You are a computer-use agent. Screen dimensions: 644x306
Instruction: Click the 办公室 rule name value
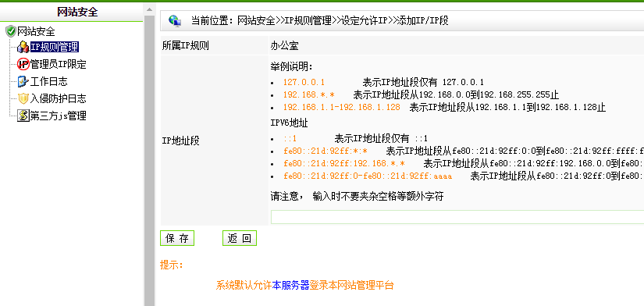(x=284, y=46)
